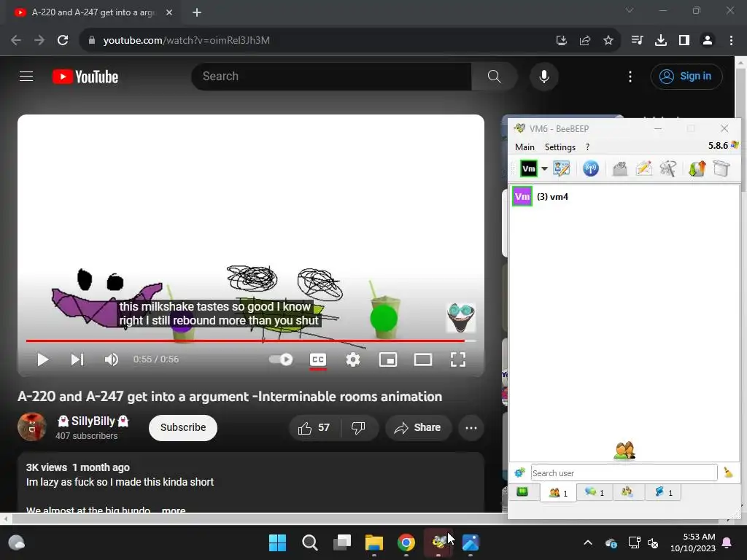Open Chrome's downloads icon
Image resolution: width=747 pixels, height=560 pixels.
(661, 41)
